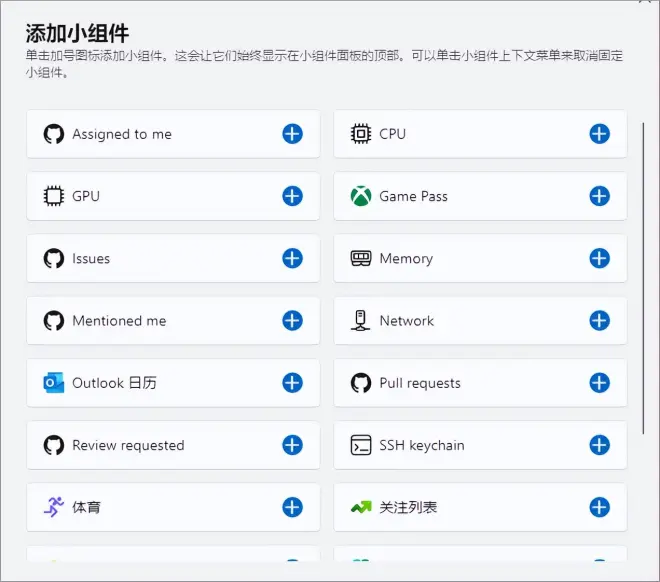This screenshot has width=660, height=582.
Task: Add the GPU widget with plus
Action: click(292, 196)
